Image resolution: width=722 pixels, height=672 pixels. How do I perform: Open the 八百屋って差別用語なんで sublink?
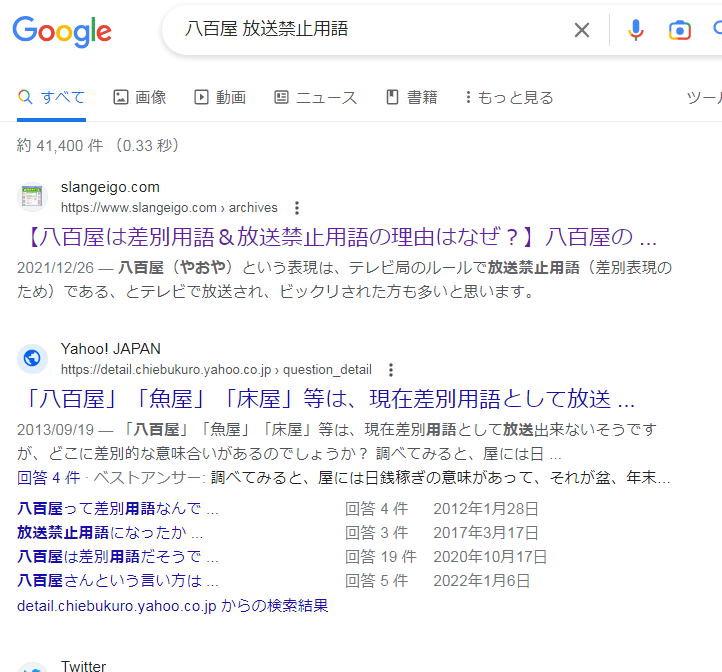click(118, 509)
